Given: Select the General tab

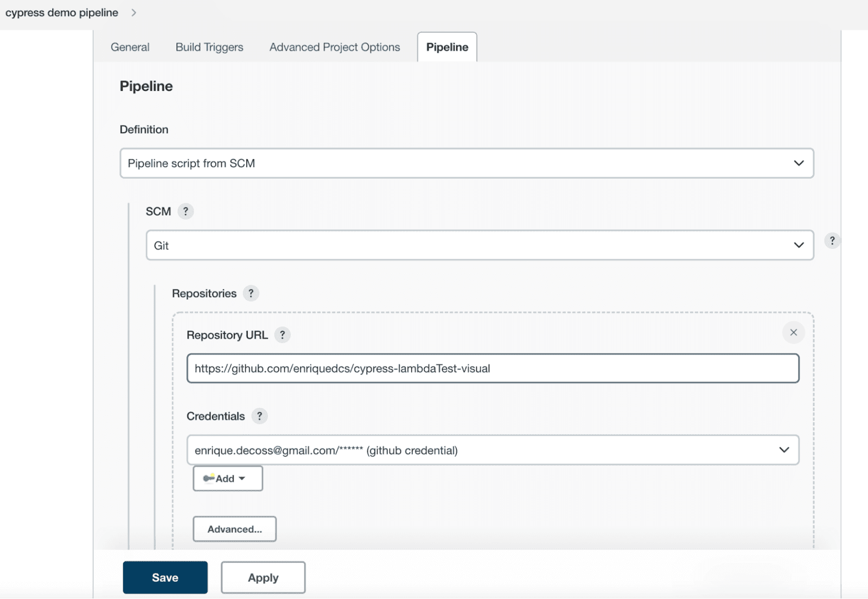Looking at the screenshot, I should click(x=130, y=47).
